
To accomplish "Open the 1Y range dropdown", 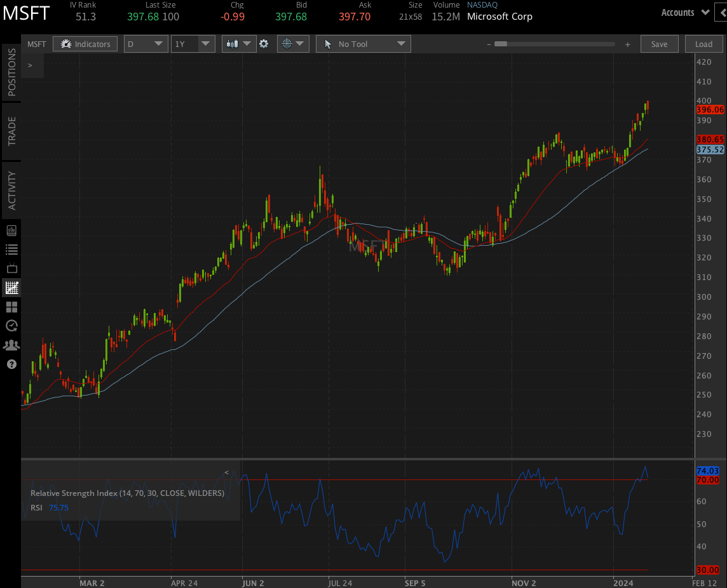I will pyautogui.click(x=193, y=44).
